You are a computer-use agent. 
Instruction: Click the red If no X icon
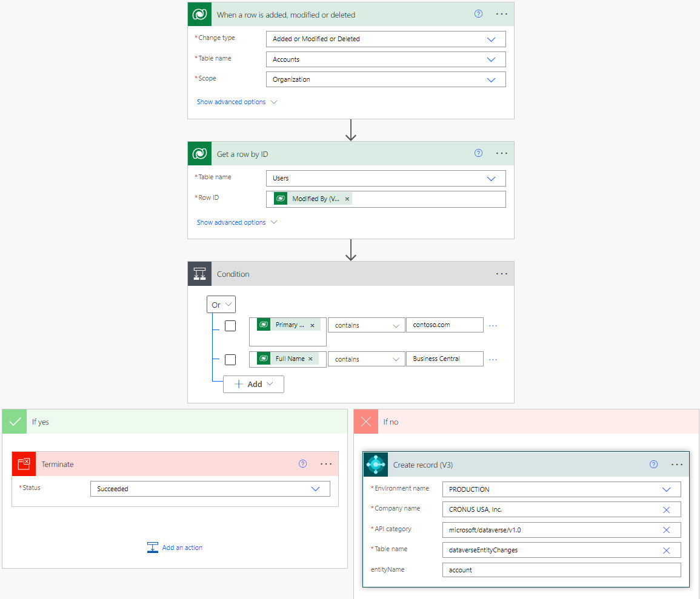(x=366, y=422)
